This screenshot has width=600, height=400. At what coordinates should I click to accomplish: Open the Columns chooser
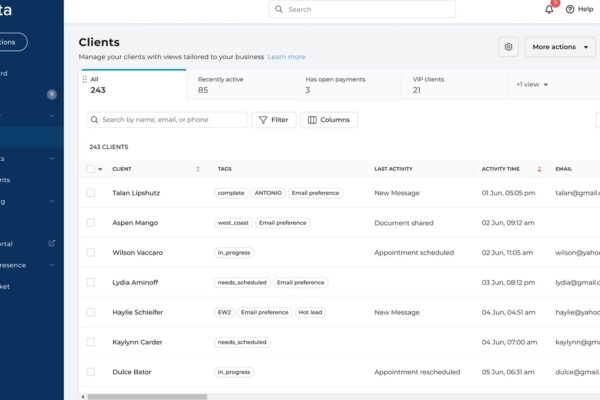(328, 120)
